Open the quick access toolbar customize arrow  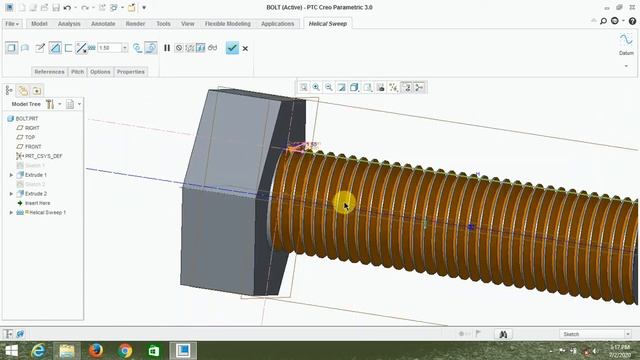(144, 7)
